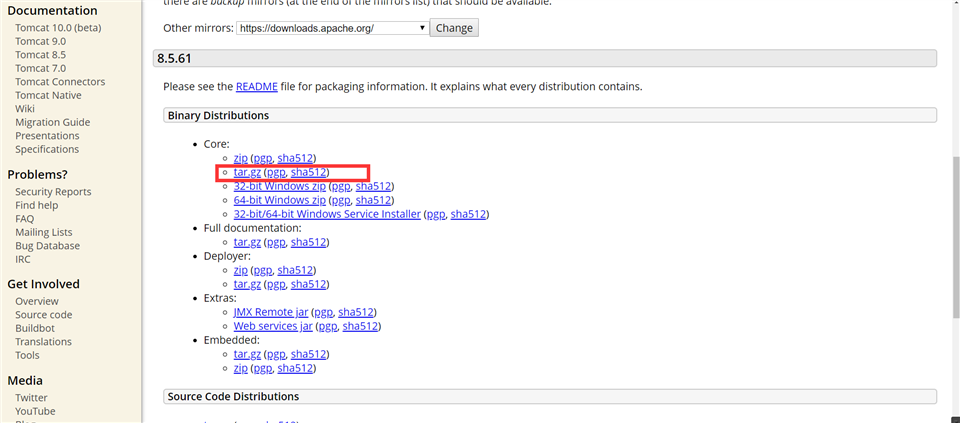Open Tomcat 8.5 documentation link

40,54
